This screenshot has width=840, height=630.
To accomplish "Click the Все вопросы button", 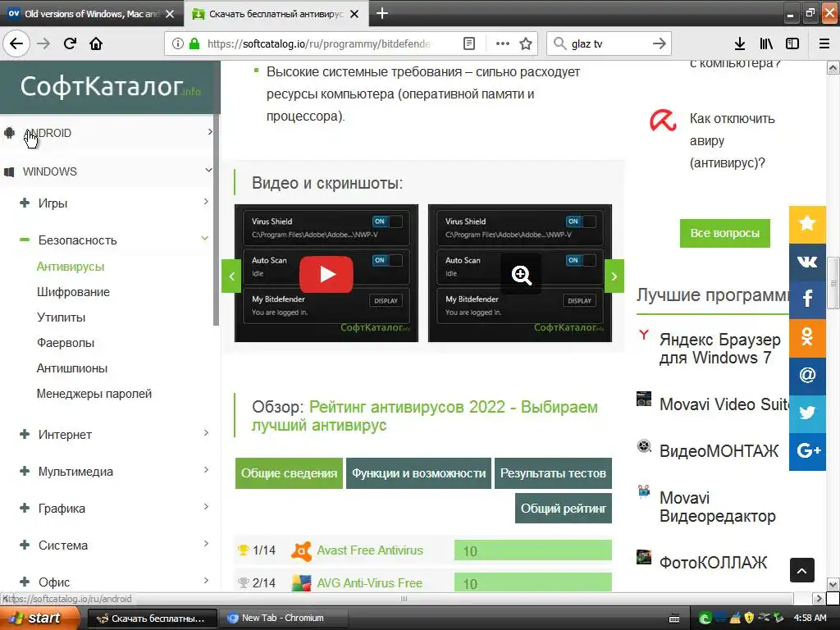I will [724, 233].
